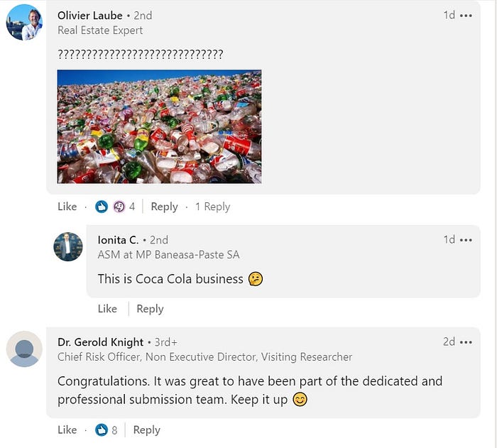Screen dimensions: 497x448
Task: Click the thumbs-up reaction icon on Gerold's comment
Action: (x=102, y=430)
